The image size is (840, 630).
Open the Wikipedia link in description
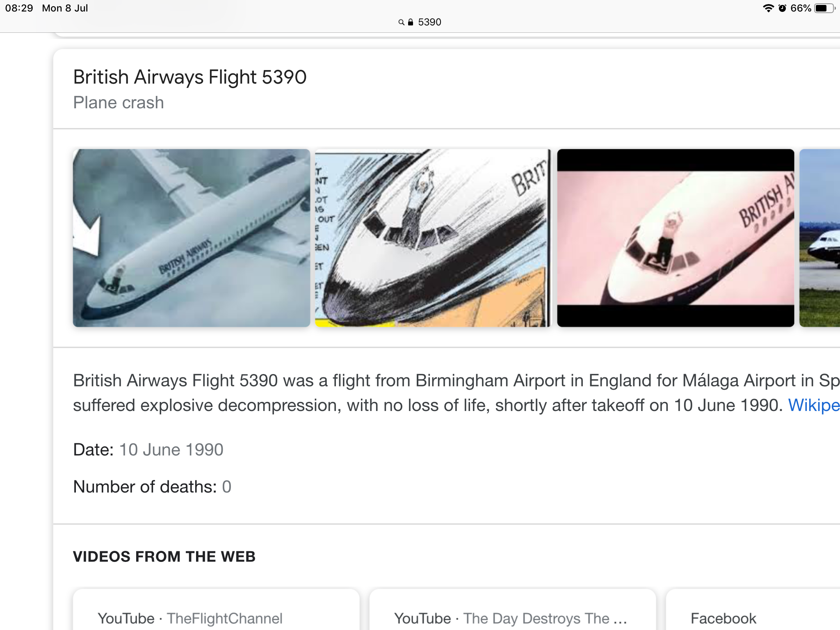point(814,405)
